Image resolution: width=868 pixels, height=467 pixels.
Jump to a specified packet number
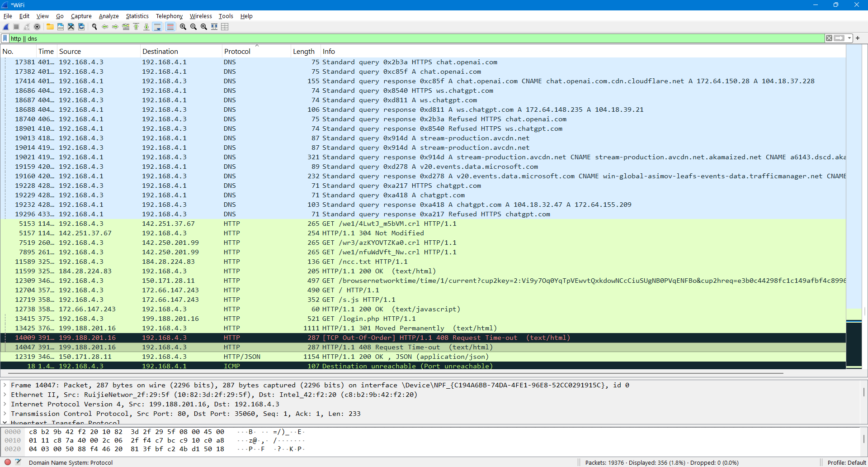[x=126, y=27]
